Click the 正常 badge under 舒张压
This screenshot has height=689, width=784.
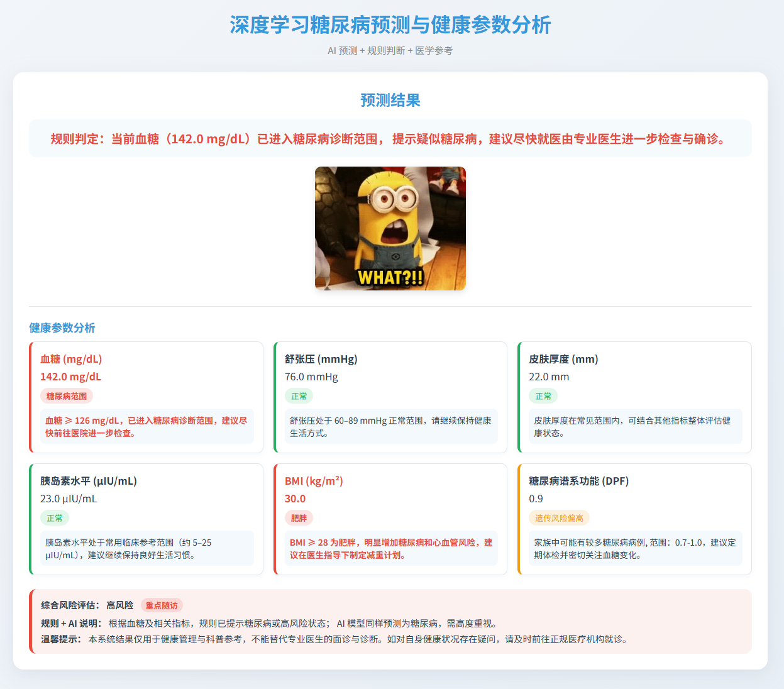point(299,396)
